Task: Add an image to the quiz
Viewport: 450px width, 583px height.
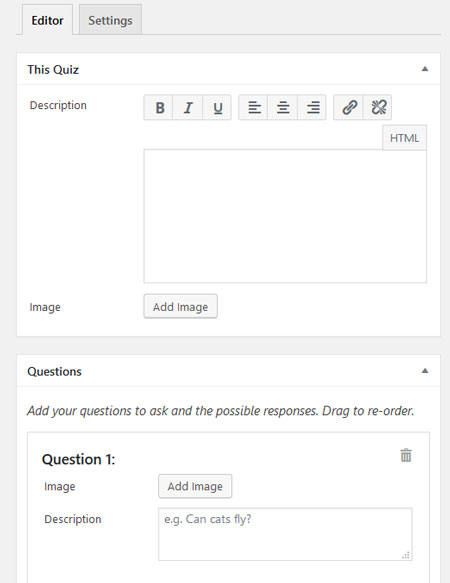Action: pos(180,307)
